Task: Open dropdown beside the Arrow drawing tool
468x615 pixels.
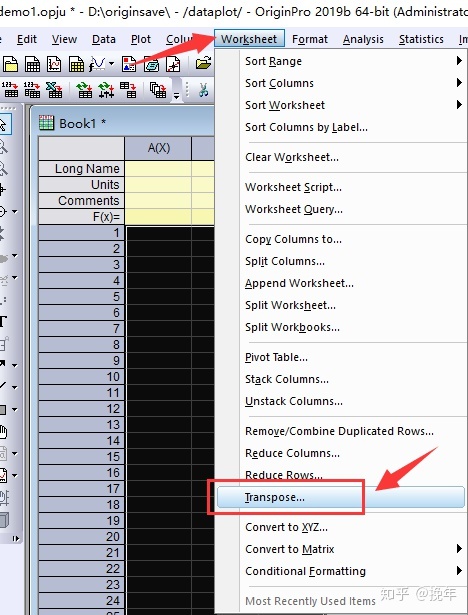Action: [x=15, y=366]
